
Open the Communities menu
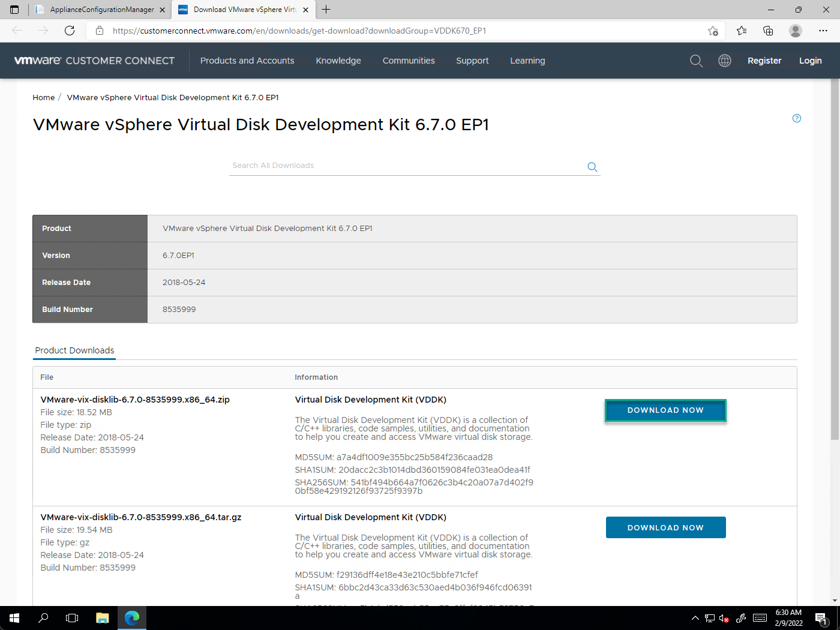[x=409, y=61]
